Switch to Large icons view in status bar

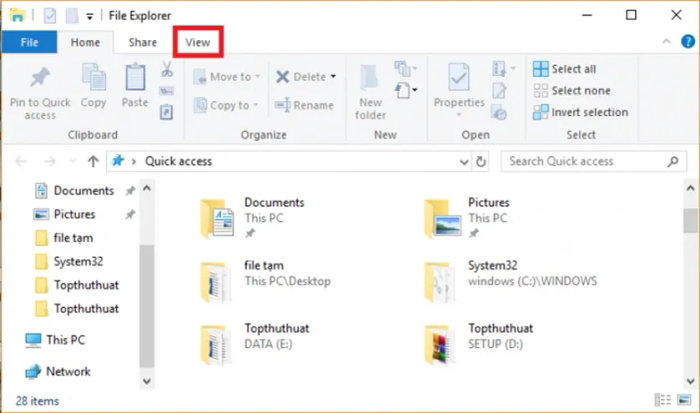point(684,400)
